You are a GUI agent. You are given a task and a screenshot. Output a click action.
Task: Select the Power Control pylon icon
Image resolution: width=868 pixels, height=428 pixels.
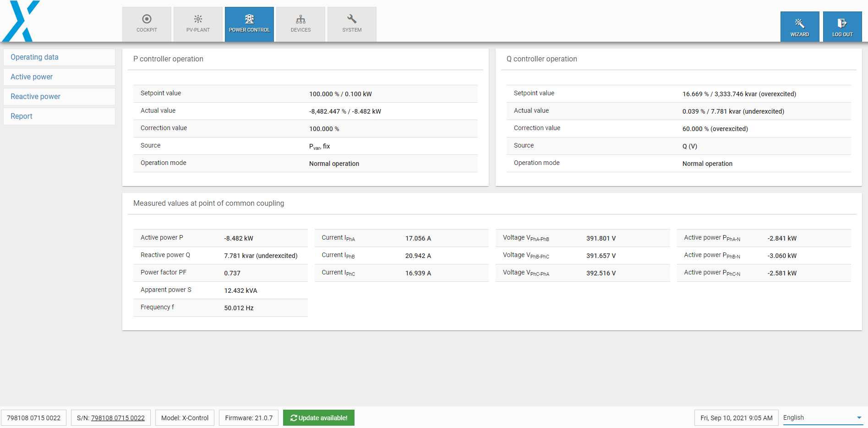pos(249,19)
